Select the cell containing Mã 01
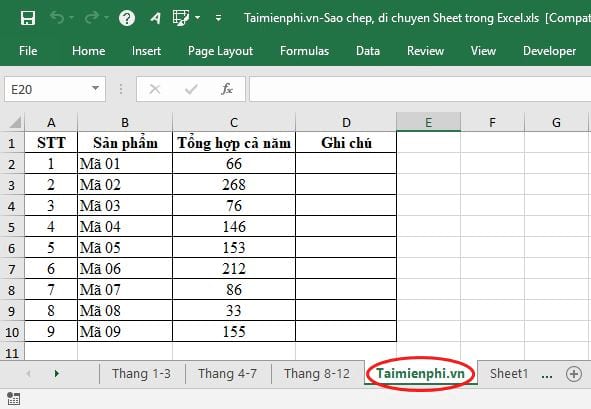Image resolution: width=591 pixels, height=409 pixels. pyautogui.click(x=125, y=164)
